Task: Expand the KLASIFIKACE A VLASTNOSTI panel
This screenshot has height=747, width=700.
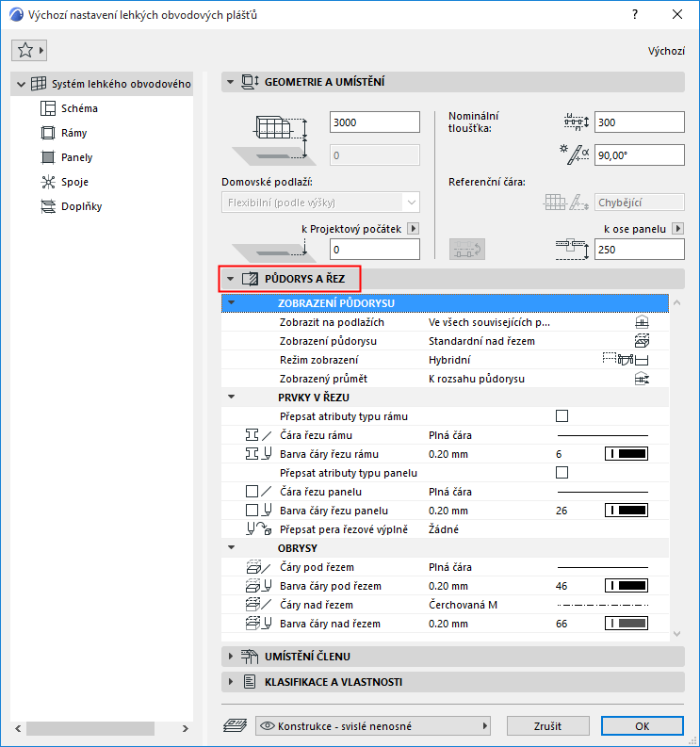Action: 231,682
